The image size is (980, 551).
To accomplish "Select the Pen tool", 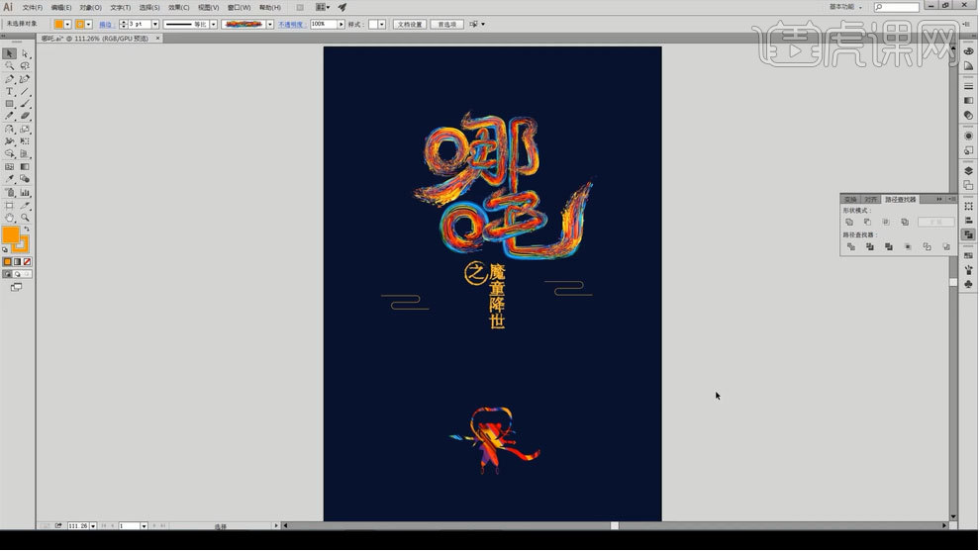I will [x=9, y=79].
